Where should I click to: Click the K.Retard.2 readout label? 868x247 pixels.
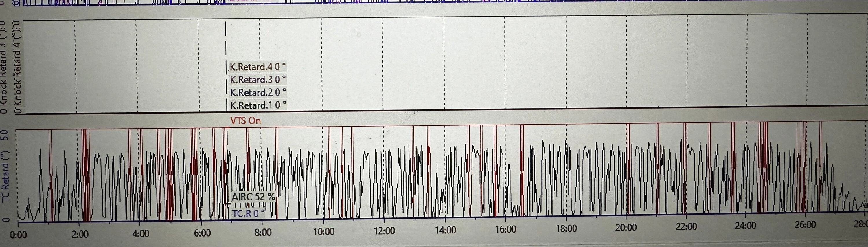[258, 92]
